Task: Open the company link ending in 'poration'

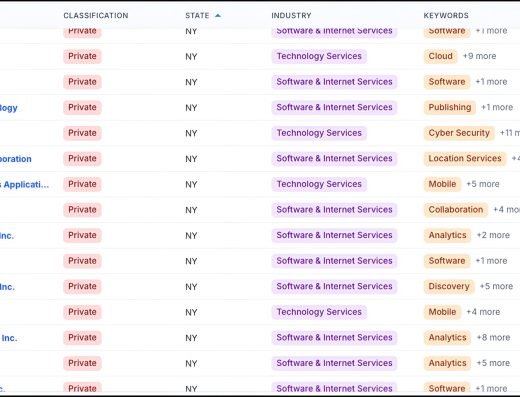Action: coord(16,159)
